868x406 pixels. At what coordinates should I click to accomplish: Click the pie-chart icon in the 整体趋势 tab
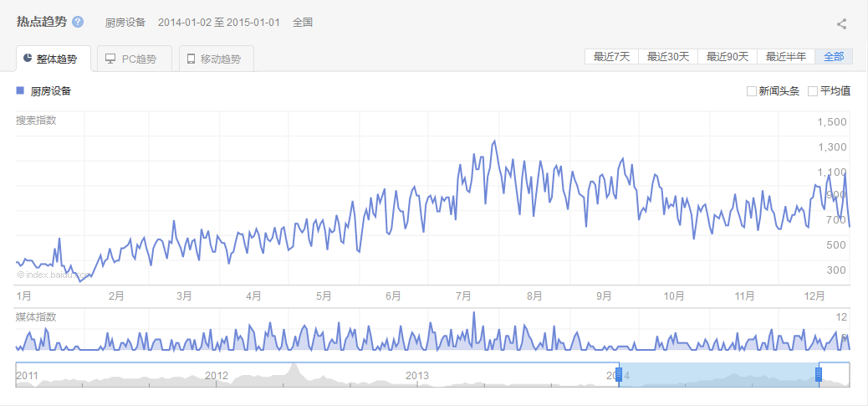28,59
